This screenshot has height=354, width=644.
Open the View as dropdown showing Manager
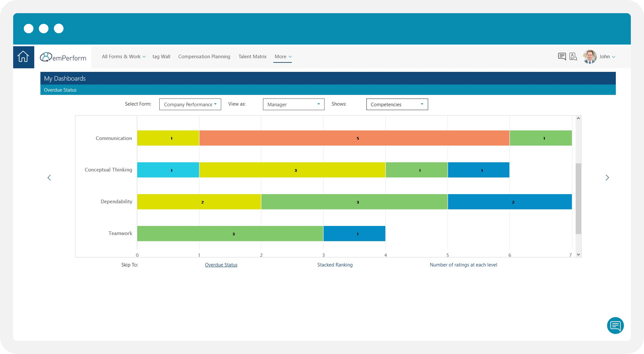(293, 104)
